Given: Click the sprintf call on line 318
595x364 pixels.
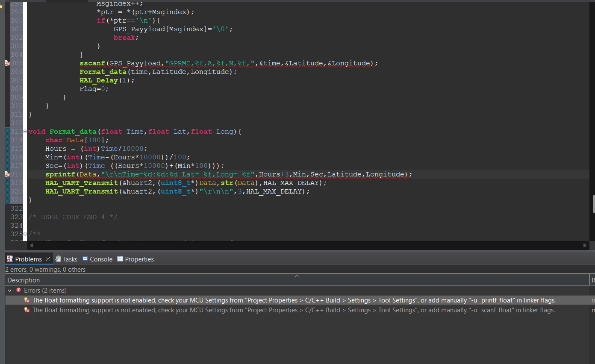Looking at the screenshot, I should [x=60, y=174].
